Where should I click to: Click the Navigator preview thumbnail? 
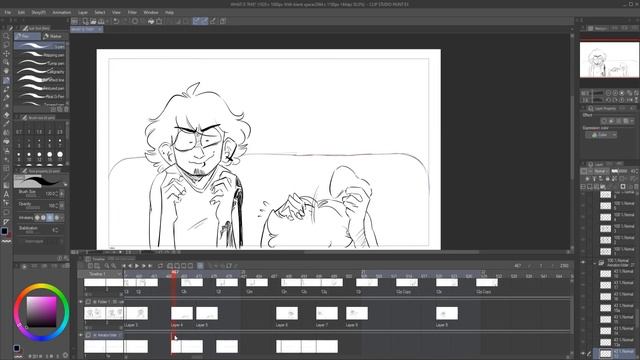point(609,60)
